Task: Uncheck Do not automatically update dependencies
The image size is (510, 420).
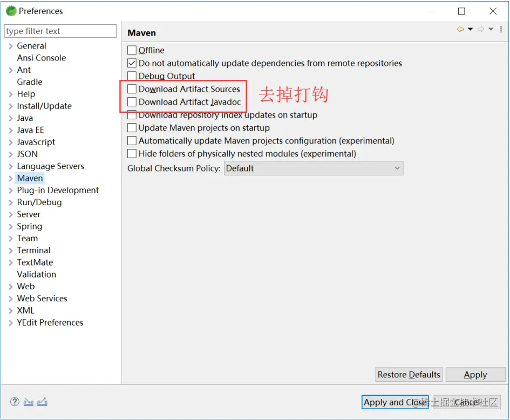Action: pyautogui.click(x=132, y=63)
